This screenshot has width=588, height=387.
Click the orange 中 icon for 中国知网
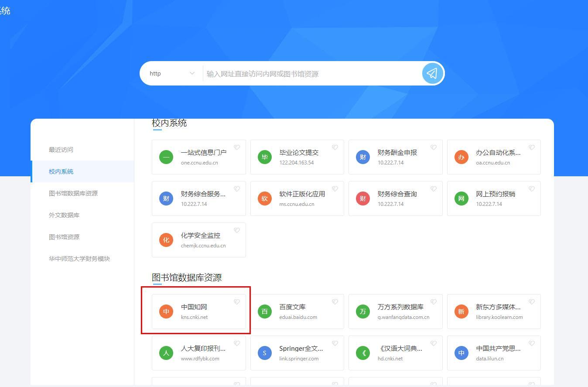point(166,312)
